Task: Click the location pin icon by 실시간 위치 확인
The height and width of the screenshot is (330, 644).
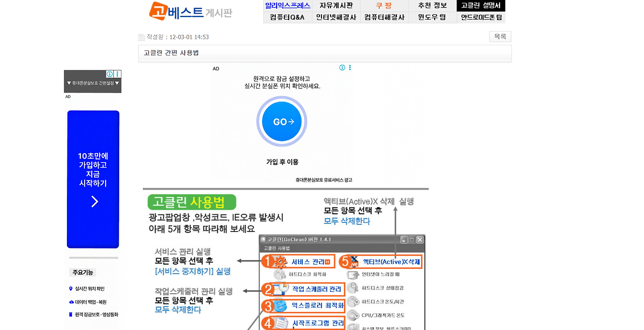Action: 71,289
